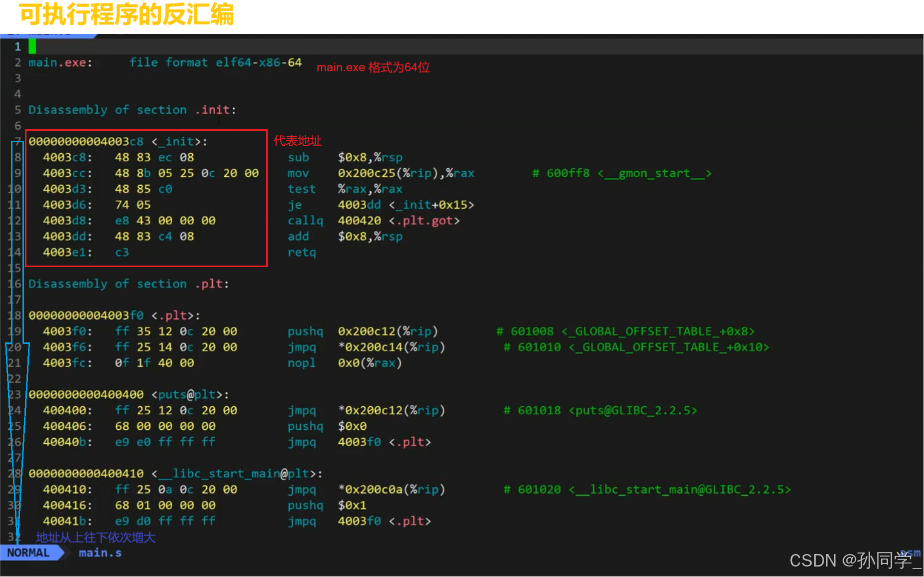
Task: Click address 4003fc: on line 21
Action: 67,363
